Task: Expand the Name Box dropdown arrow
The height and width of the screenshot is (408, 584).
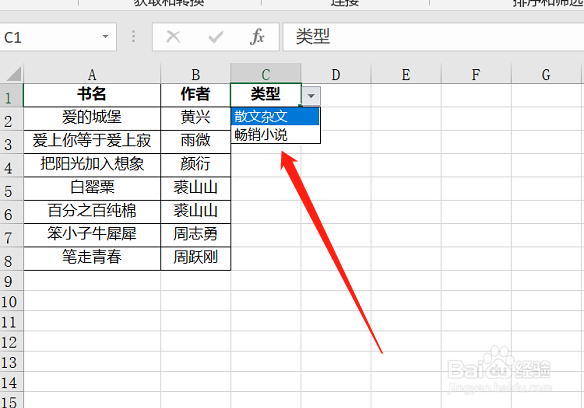Action: pyautogui.click(x=105, y=37)
